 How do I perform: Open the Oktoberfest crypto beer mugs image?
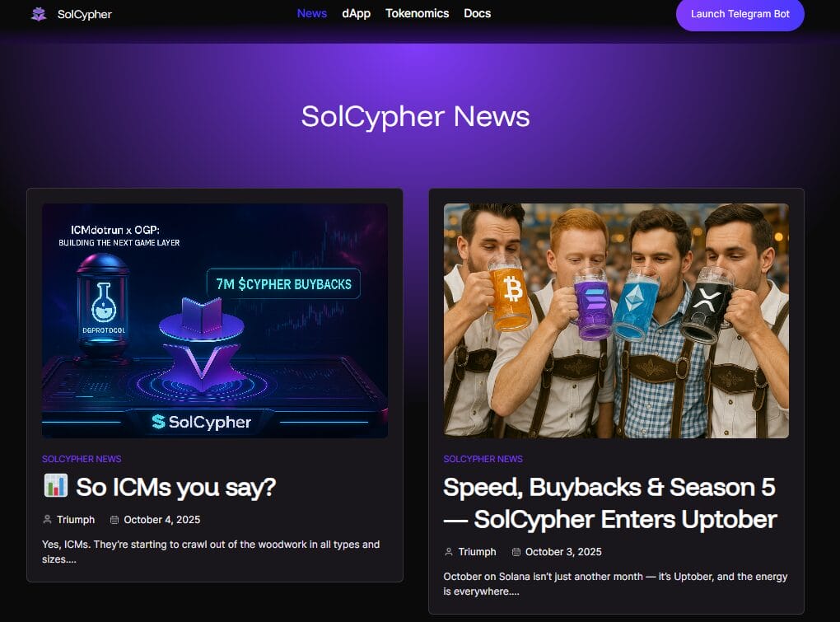pos(616,320)
